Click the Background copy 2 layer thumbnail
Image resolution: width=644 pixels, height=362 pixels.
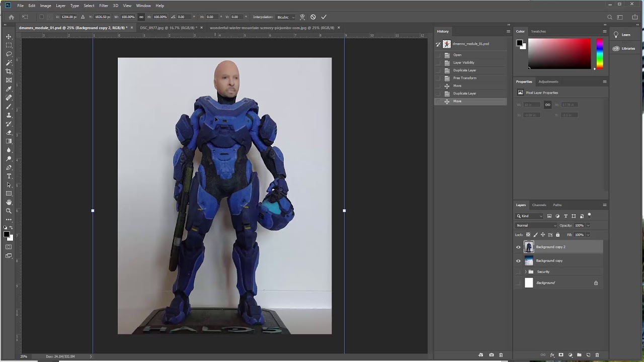tap(528, 247)
